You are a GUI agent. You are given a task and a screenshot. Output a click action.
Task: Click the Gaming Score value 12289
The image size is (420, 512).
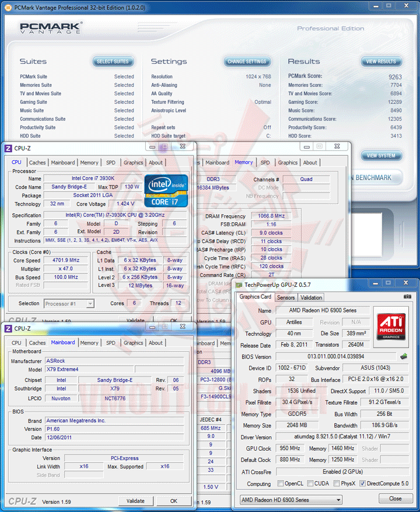coord(394,102)
